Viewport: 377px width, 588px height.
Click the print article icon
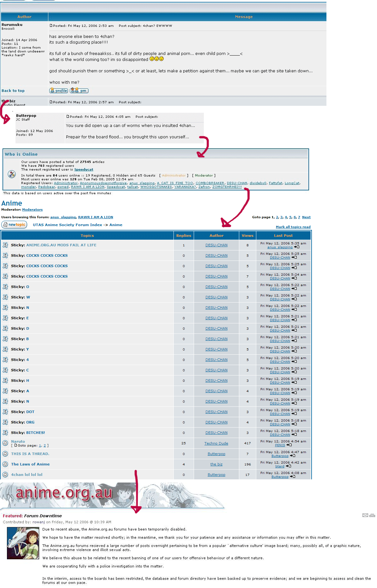click(372, 515)
